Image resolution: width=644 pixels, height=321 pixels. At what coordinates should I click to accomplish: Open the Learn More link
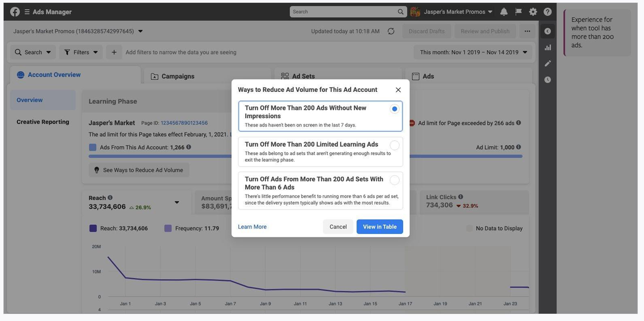[x=252, y=227]
